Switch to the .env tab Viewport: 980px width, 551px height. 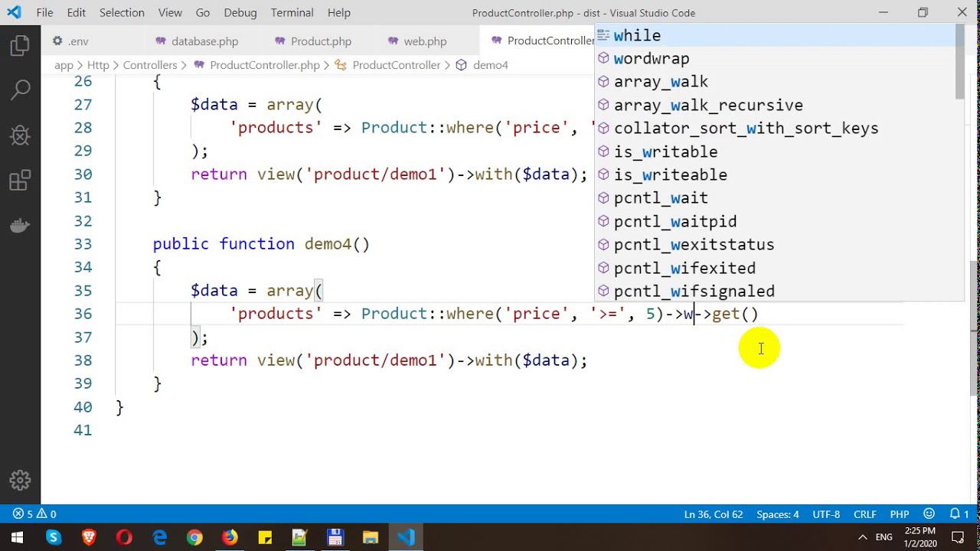point(90,41)
